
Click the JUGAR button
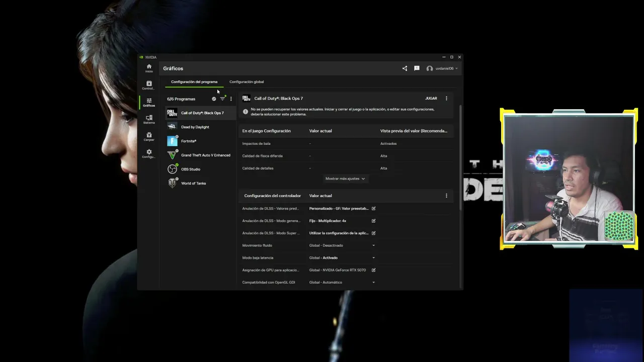[x=431, y=99]
